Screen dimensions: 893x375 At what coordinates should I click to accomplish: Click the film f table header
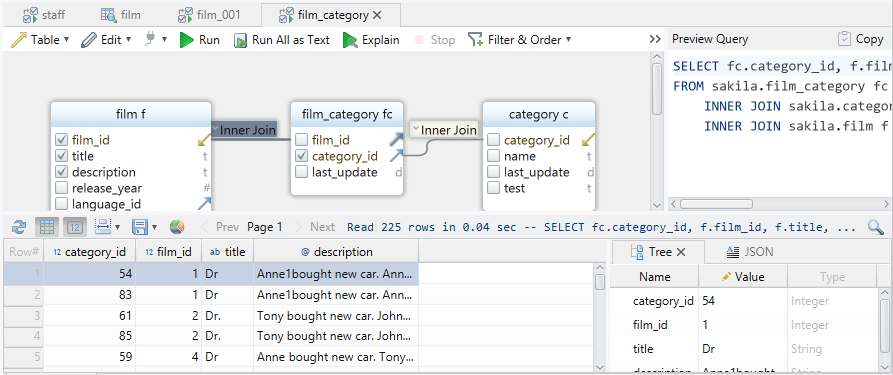(130, 115)
